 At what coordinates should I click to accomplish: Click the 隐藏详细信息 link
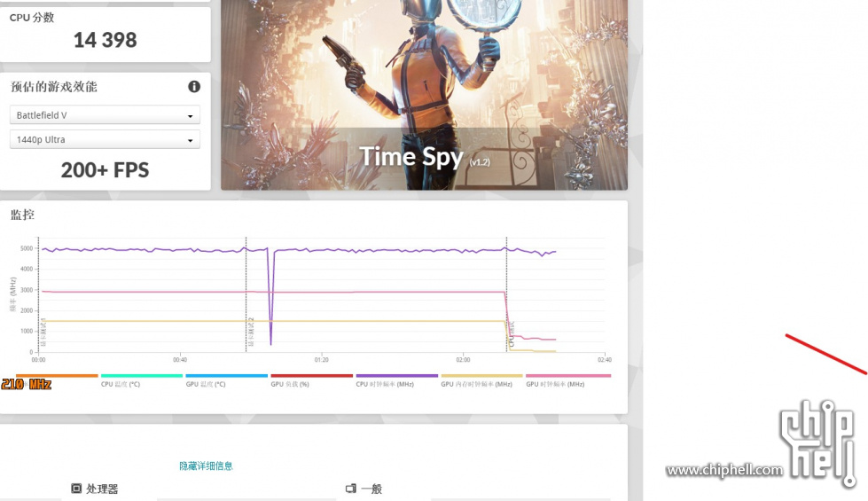206,466
